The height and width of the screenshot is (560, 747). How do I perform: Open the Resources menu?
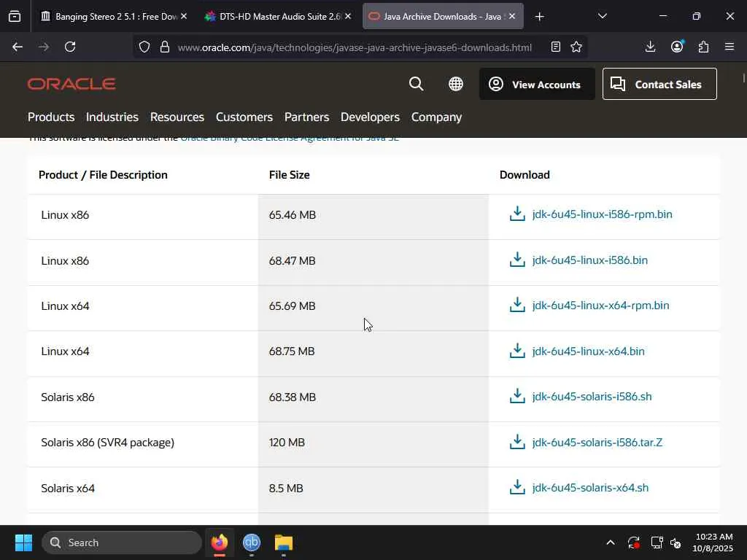[x=177, y=117]
